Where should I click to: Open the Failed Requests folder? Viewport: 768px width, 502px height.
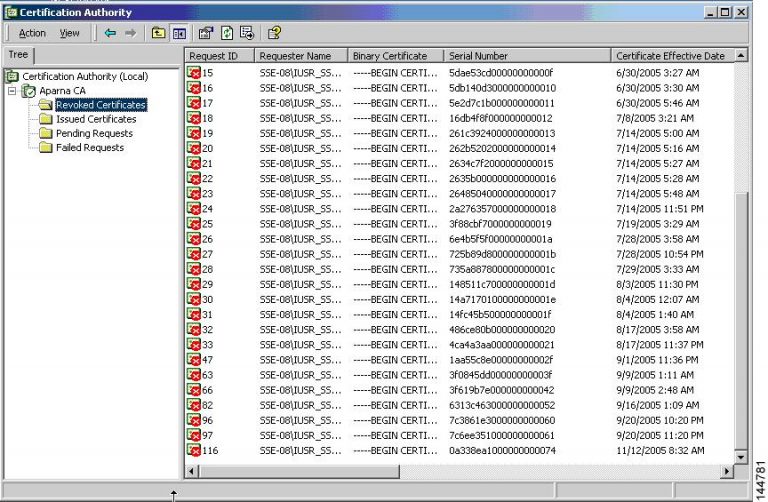pos(90,147)
